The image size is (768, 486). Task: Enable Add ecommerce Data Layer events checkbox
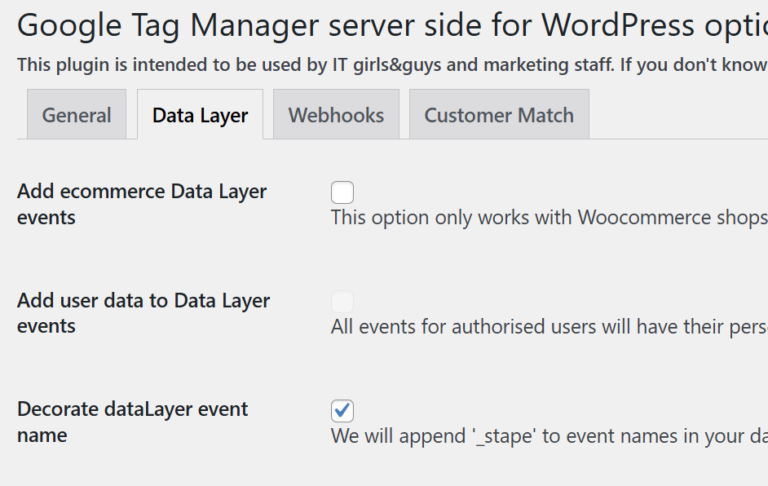point(342,192)
